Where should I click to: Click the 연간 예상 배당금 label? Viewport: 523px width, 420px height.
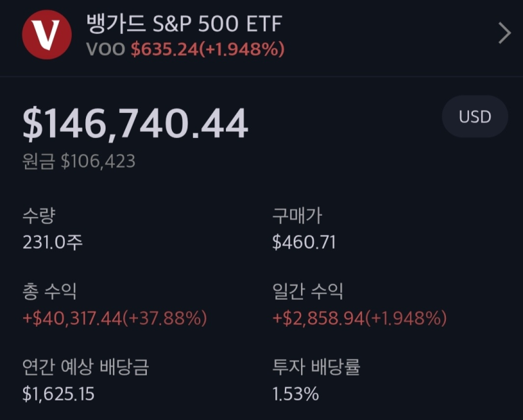(x=85, y=367)
